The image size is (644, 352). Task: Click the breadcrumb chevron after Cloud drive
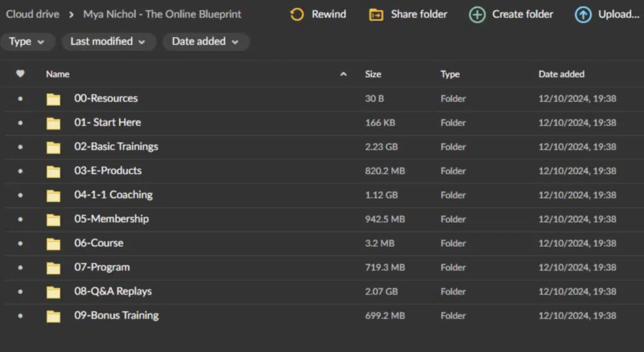(x=72, y=15)
